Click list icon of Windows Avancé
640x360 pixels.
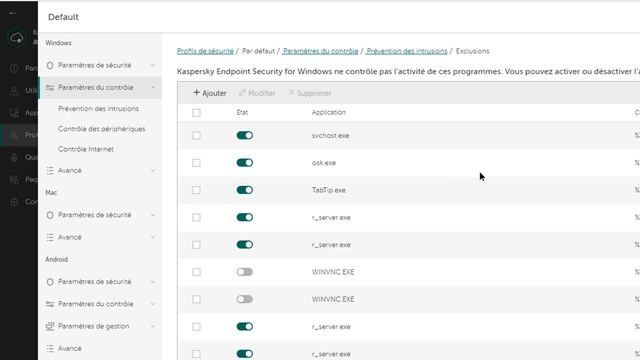pos(50,171)
